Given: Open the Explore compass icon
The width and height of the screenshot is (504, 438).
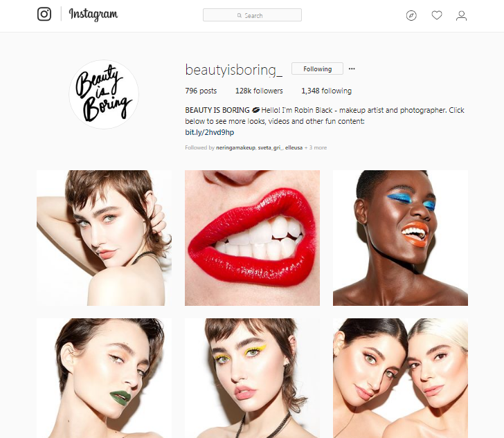Looking at the screenshot, I should pos(411,15).
